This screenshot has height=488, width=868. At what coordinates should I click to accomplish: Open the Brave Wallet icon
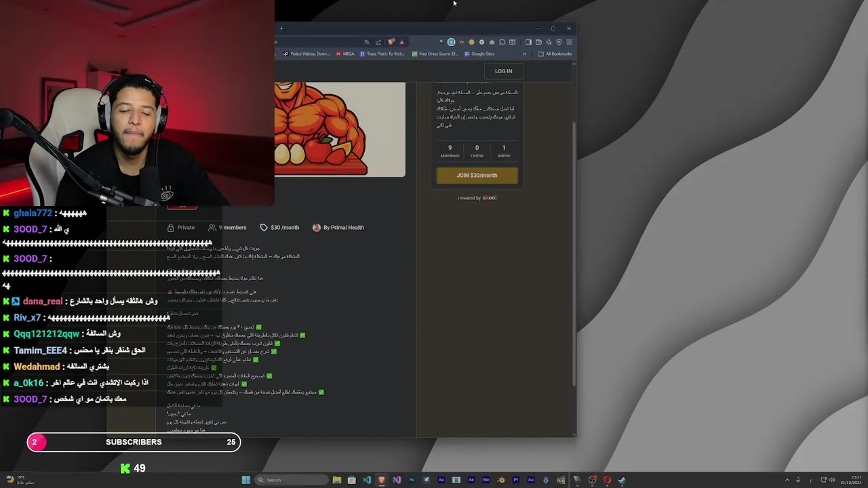pos(538,42)
